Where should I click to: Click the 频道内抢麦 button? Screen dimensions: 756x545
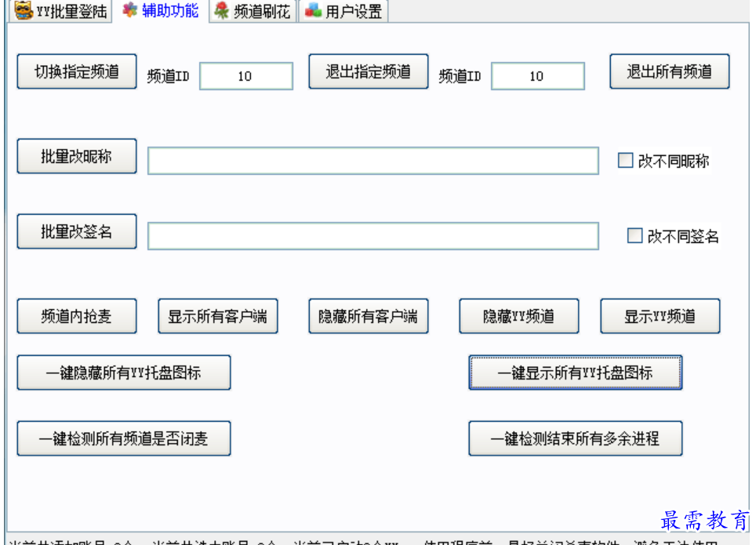tap(77, 316)
